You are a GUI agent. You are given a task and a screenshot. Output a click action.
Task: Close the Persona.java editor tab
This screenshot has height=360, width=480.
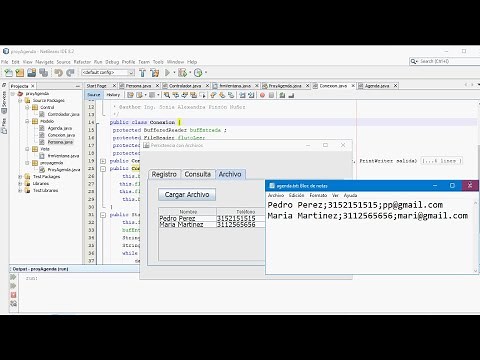coord(157,86)
